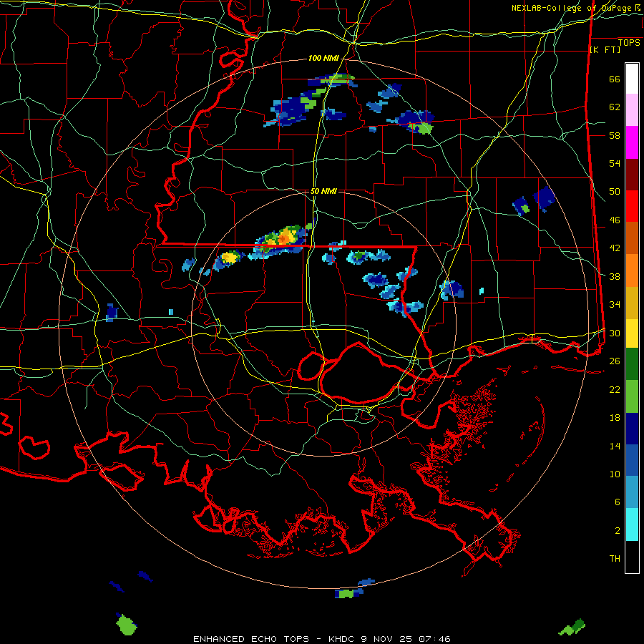Click the '[K FT]' units label

[605, 49]
